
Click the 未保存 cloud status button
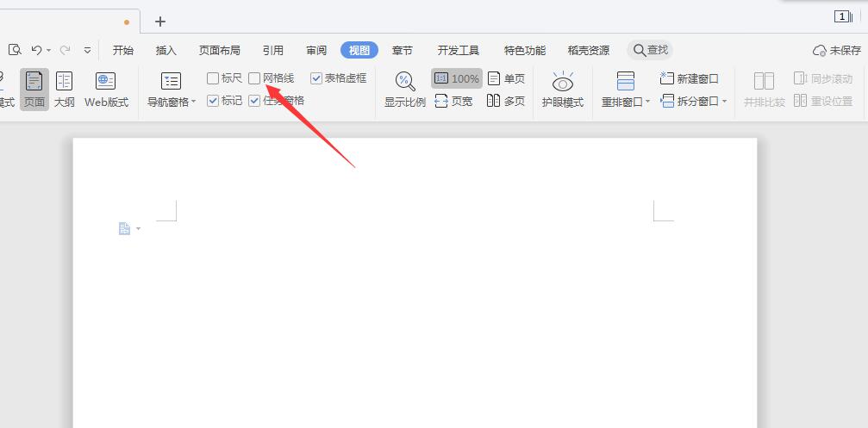(x=837, y=50)
